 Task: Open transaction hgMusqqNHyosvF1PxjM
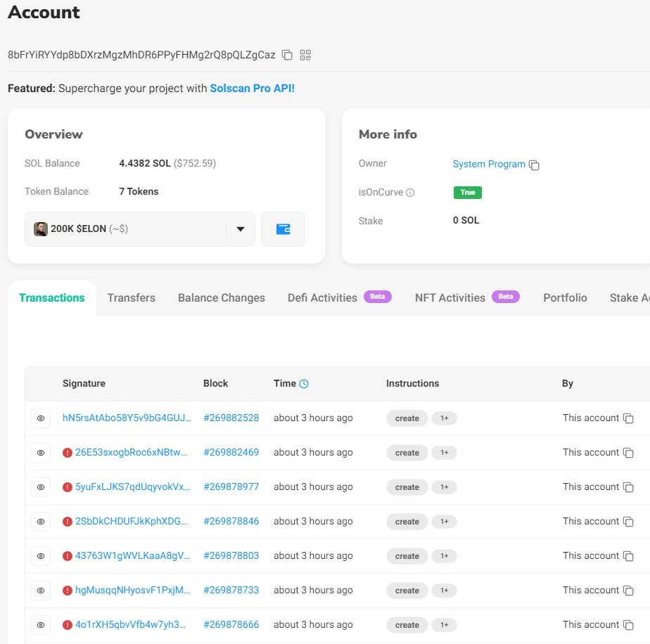133,590
